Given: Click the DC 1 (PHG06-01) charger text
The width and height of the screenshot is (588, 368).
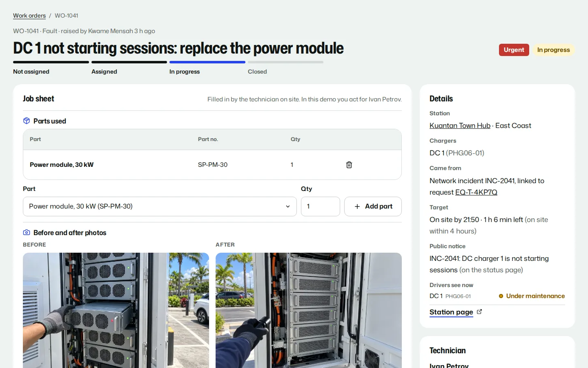Looking at the screenshot, I should (x=457, y=153).
